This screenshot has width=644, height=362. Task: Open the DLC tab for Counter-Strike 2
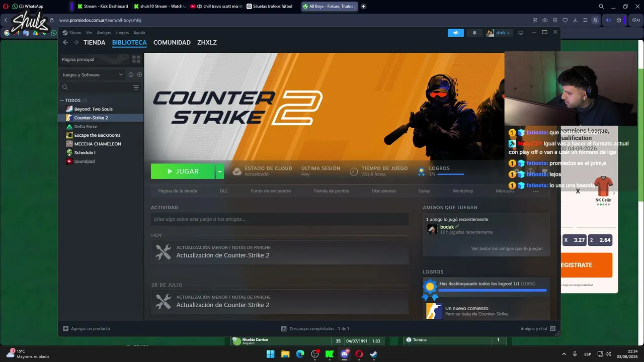click(224, 191)
